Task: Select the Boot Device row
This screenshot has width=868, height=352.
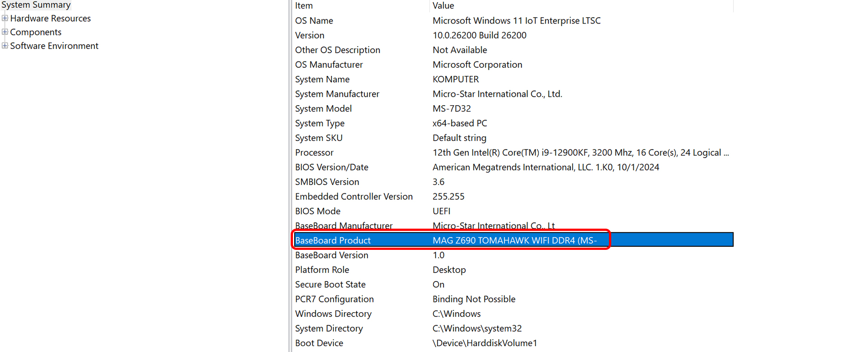Action: [319, 343]
